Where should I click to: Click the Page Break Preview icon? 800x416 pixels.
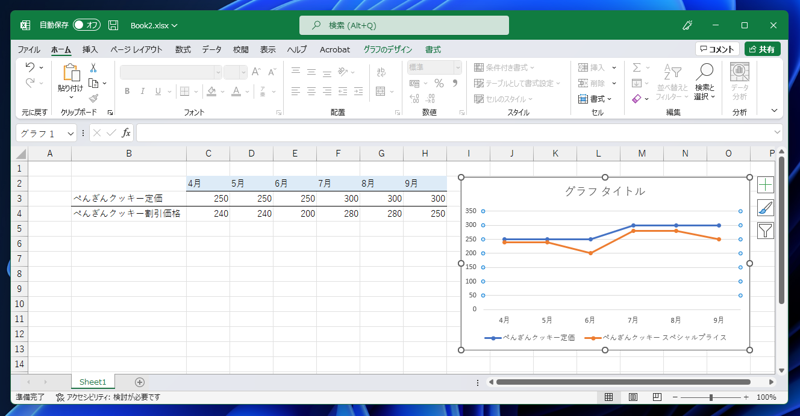click(x=657, y=397)
